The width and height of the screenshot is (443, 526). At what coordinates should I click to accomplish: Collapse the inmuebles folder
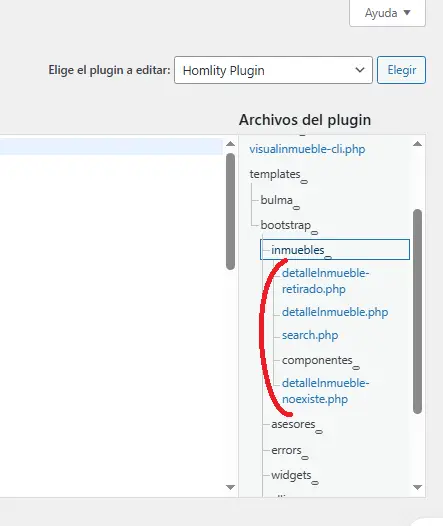pyautogui.click(x=335, y=250)
